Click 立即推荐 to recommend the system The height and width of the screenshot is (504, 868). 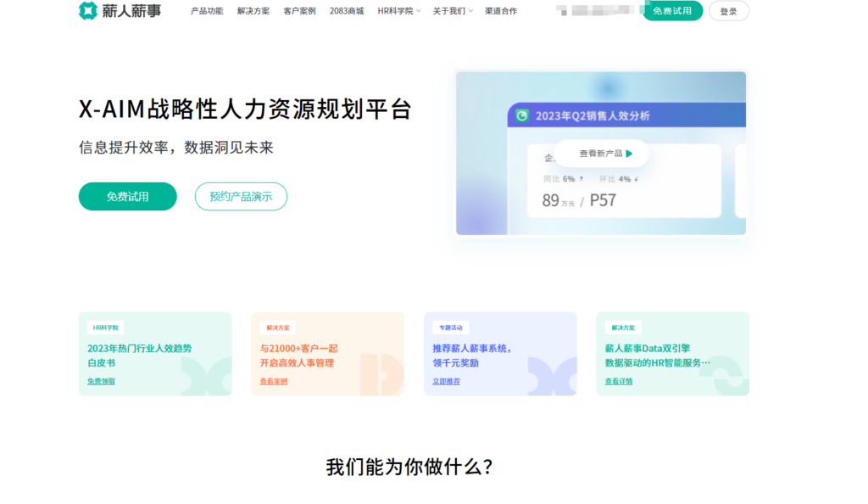(448, 381)
